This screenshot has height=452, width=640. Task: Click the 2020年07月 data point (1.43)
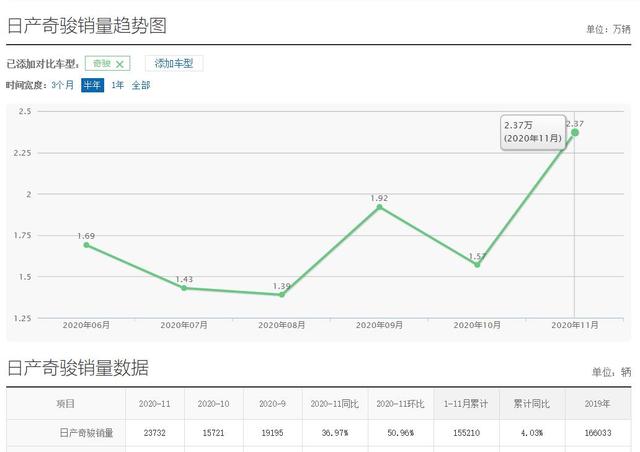point(184,288)
